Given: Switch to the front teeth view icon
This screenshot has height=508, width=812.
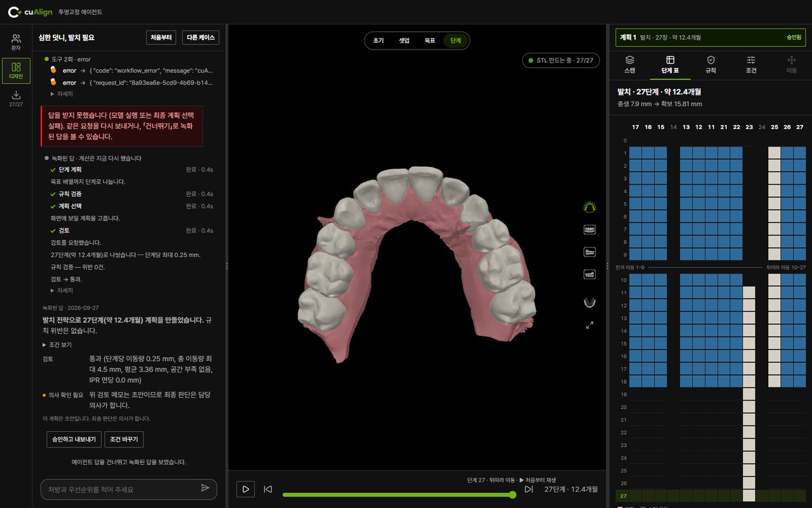Looking at the screenshot, I should click(x=589, y=230).
